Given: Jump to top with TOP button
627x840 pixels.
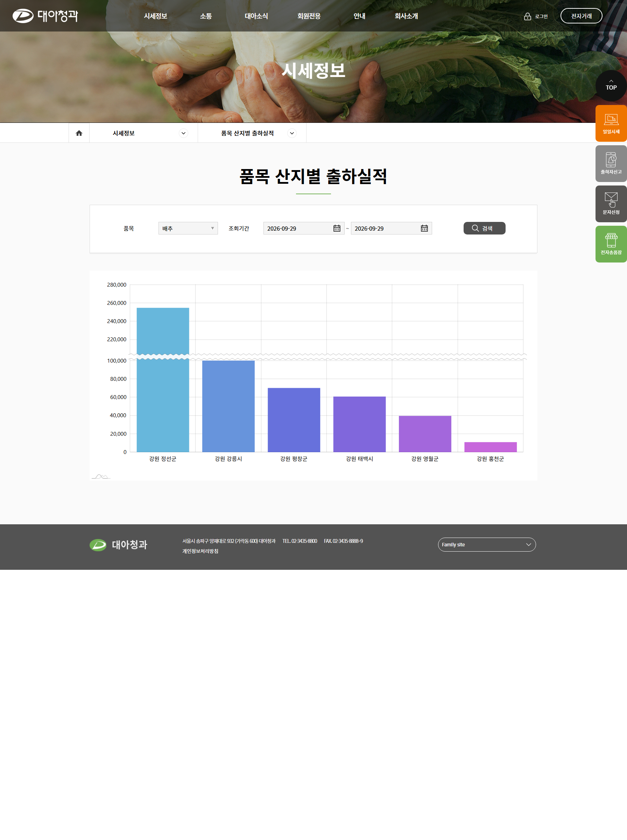Looking at the screenshot, I should tap(611, 85).
